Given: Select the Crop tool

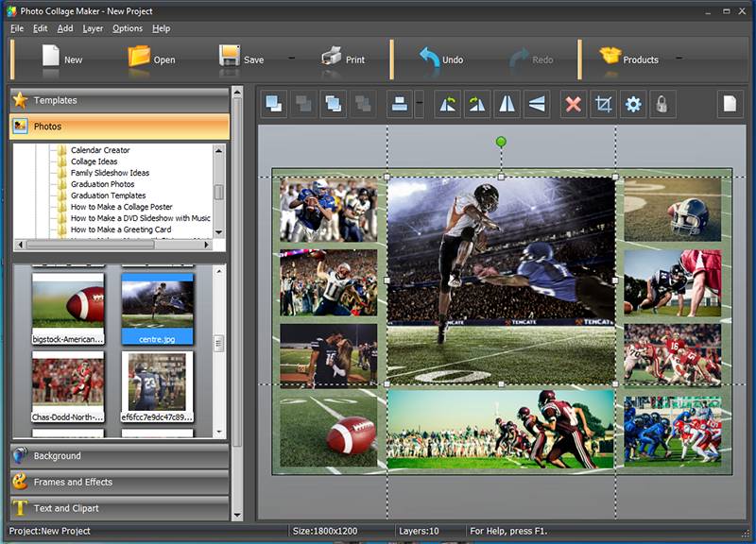Looking at the screenshot, I should click(x=603, y=104).
